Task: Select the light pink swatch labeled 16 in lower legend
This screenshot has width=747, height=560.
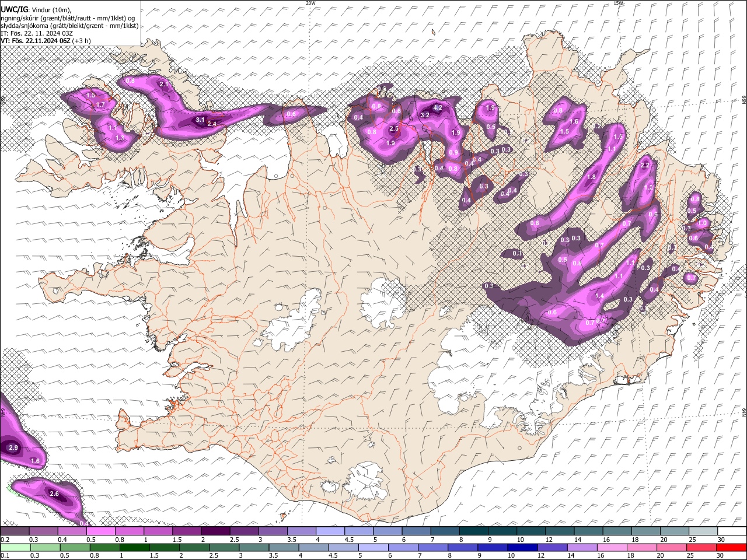Action: (x=611, y=548)
